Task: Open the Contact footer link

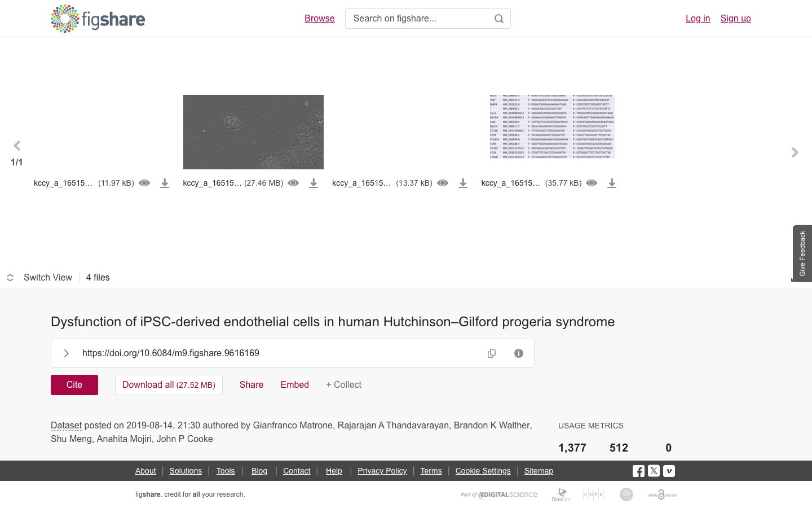Action: (297, 471)
